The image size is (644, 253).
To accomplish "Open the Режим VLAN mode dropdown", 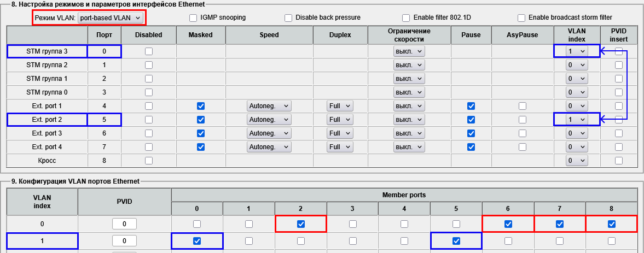I will coord(111,18).
